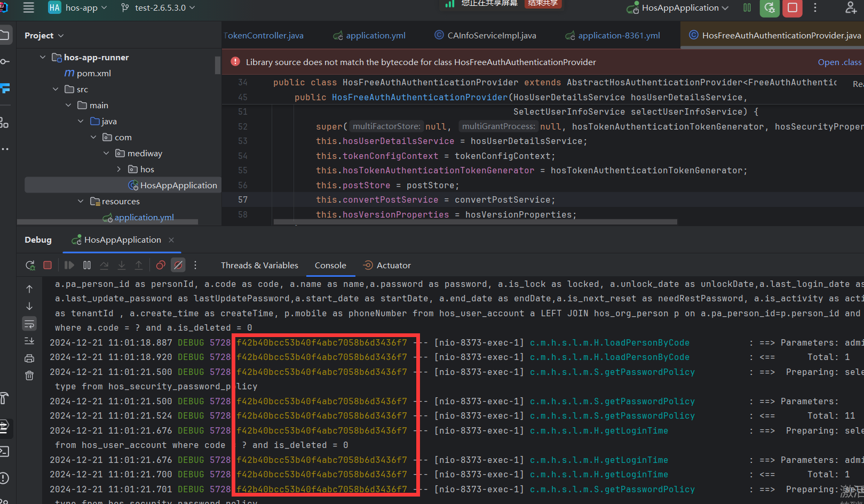Click the Step Into debugger icon

122,265
